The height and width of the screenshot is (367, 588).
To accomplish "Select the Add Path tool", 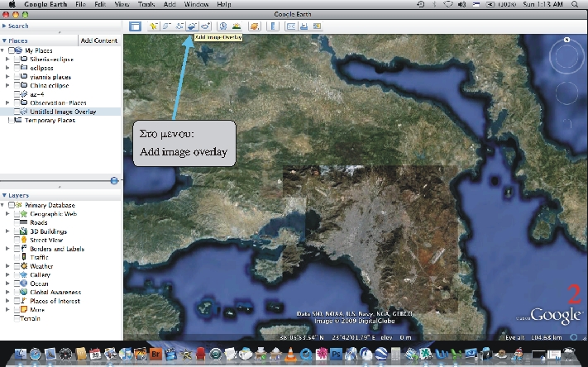I will click(179, 26).
